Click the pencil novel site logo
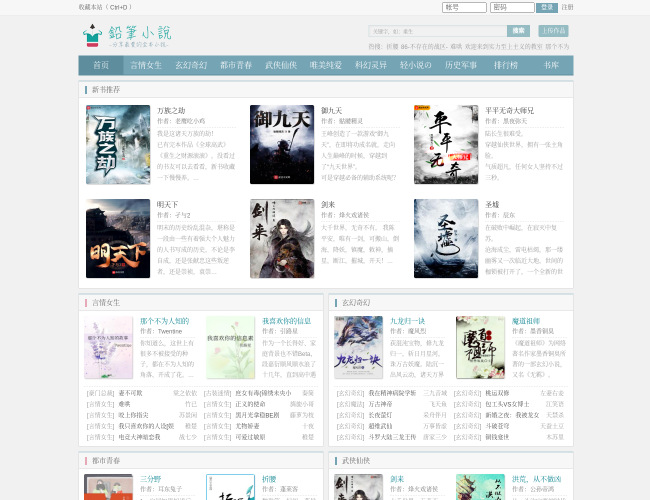 click(x=128, y=36)
